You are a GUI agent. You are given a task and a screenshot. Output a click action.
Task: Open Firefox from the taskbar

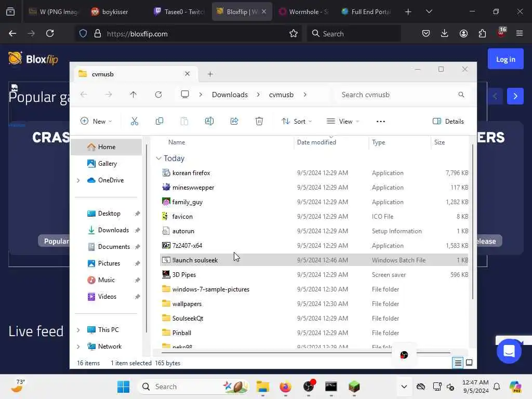[x=285, y=387]
